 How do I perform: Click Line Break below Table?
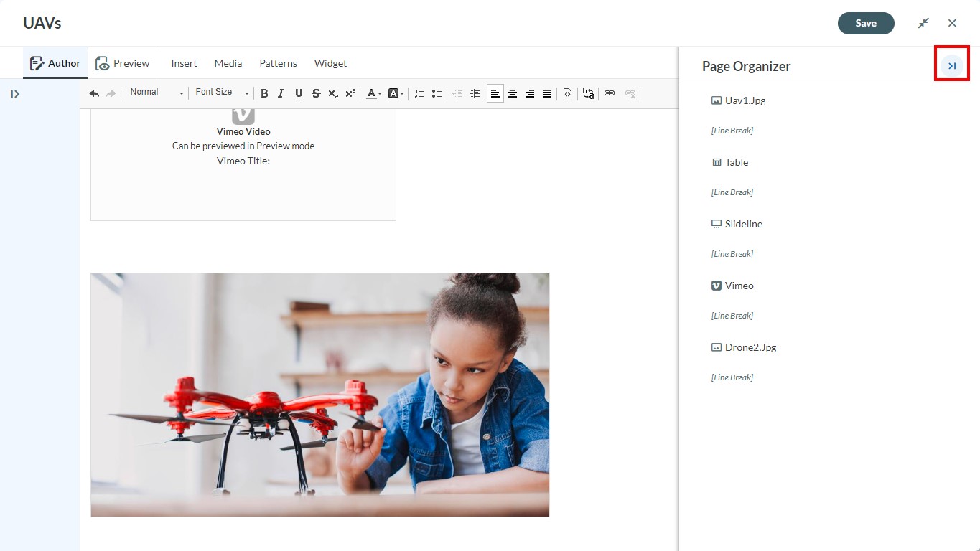732,192
